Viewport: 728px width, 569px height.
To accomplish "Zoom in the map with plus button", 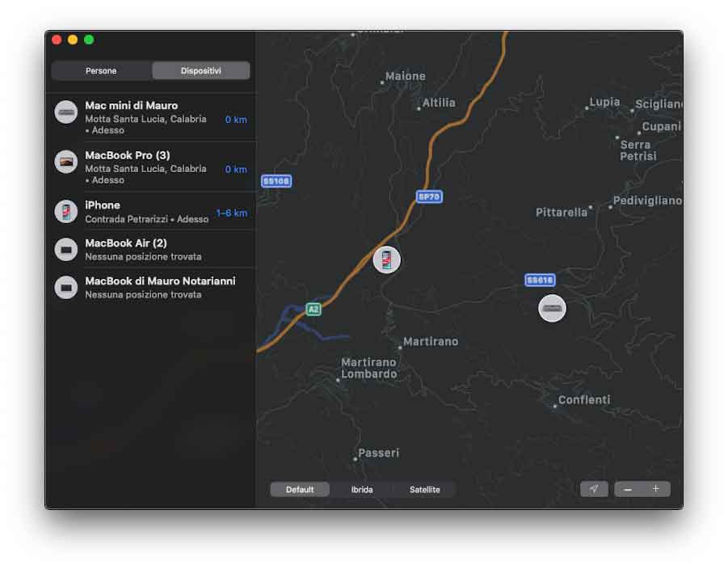I will click(x=655, y=489).
